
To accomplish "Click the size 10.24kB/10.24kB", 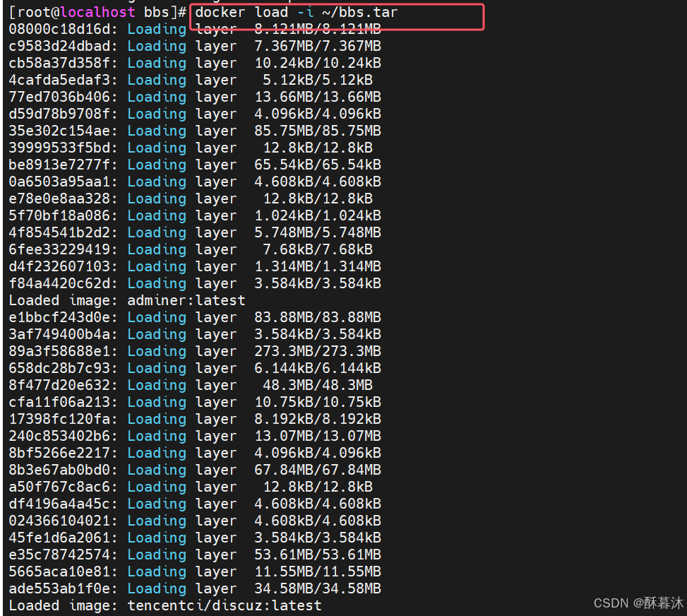I will click(x=318, y=63).
